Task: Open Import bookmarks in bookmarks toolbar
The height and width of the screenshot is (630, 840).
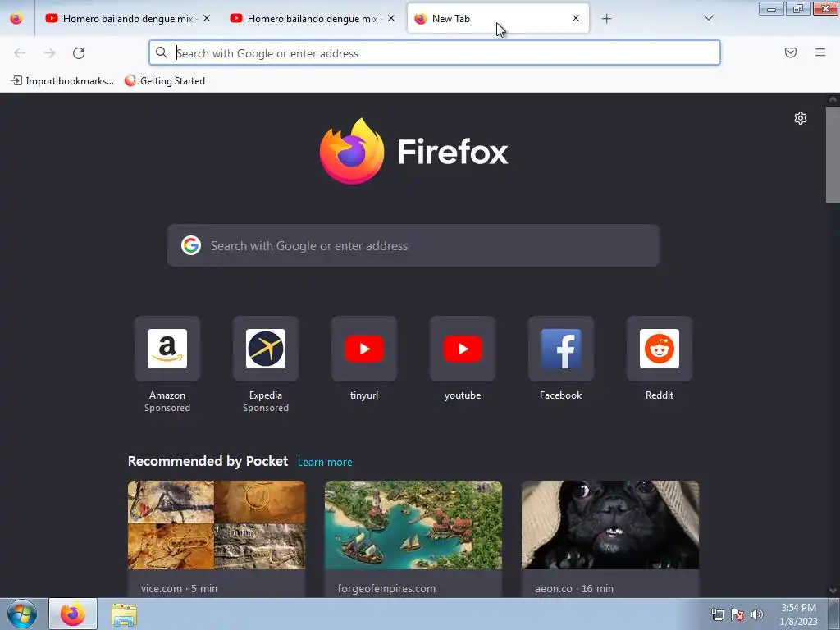Action: pyautogui.click(x=62, y=81)
